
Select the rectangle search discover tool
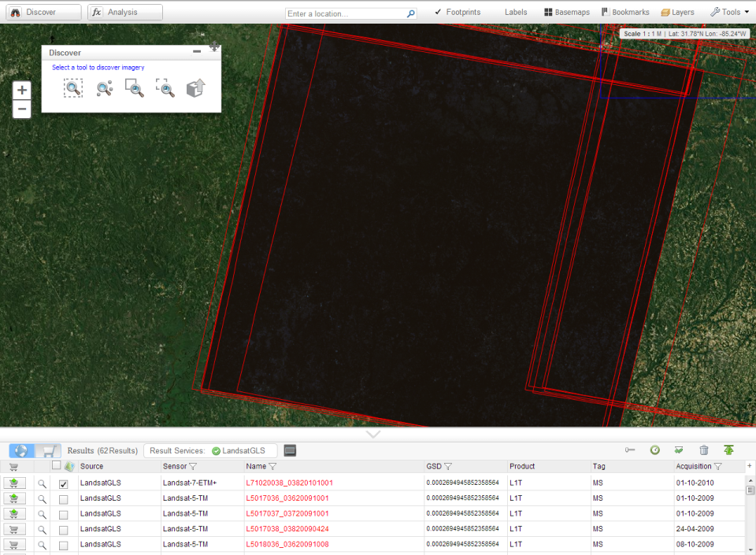[x=73, y=88]
